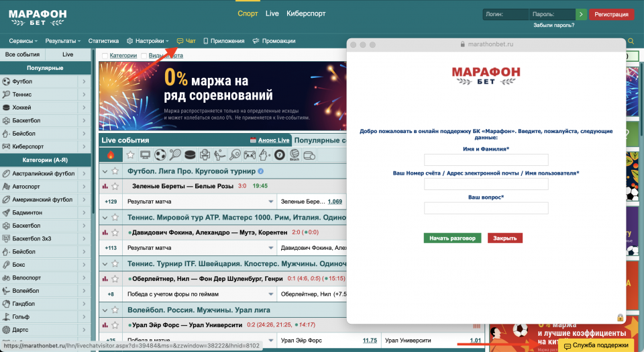This screenshot has width=644, height=352.
Task: Open statistics chart for Зеленые Береты match
Action: tap(105, 186)
